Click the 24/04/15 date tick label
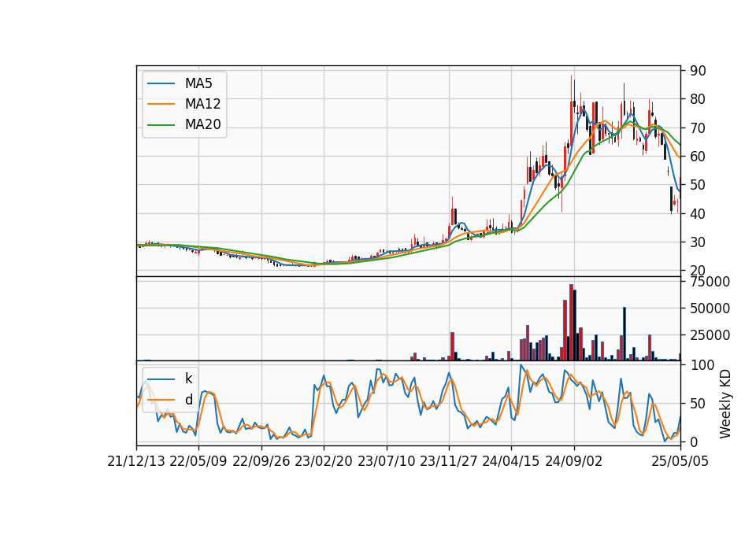The height and width of the screenshot is (543, 756). [511, 462]
